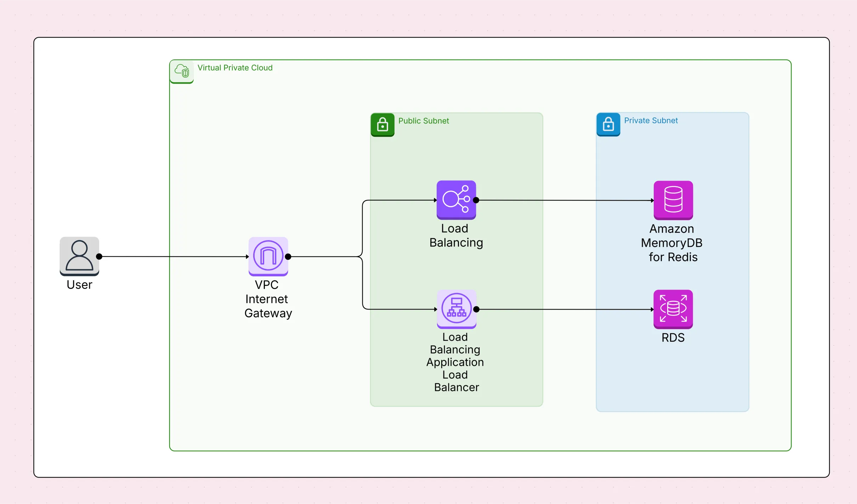Select the User person icon
The height and width of the screenshot is (504, 857).
[x=79, y=256]
